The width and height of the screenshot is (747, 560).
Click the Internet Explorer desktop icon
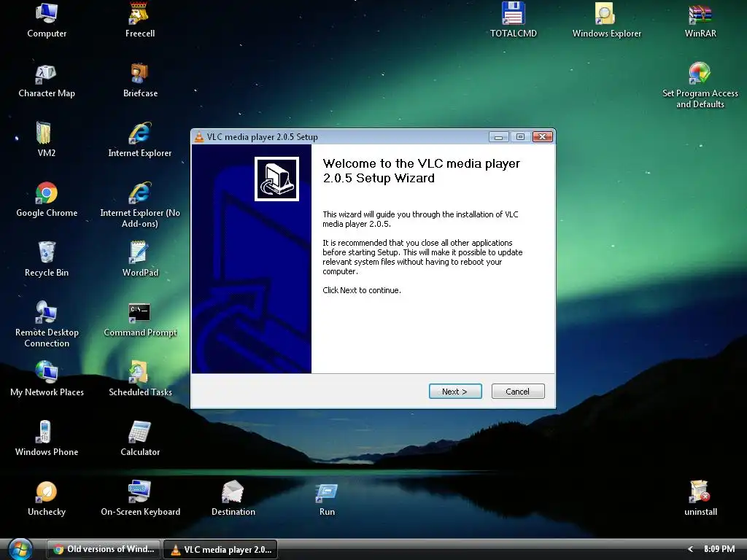[139, 140]
